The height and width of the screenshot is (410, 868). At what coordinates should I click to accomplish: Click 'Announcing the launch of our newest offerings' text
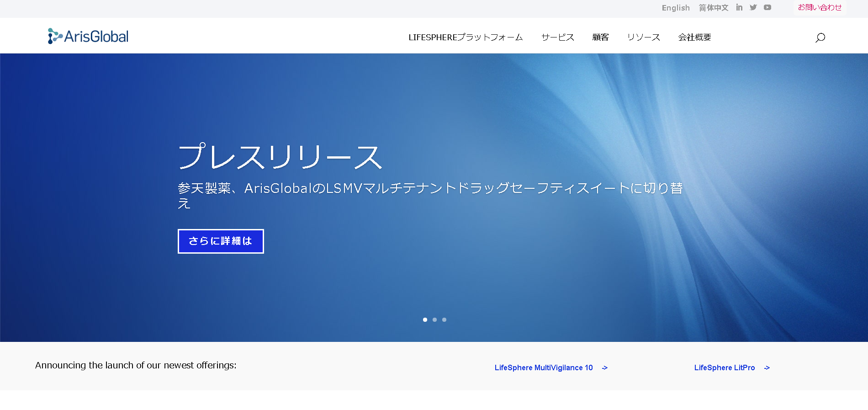click(136, 365)
